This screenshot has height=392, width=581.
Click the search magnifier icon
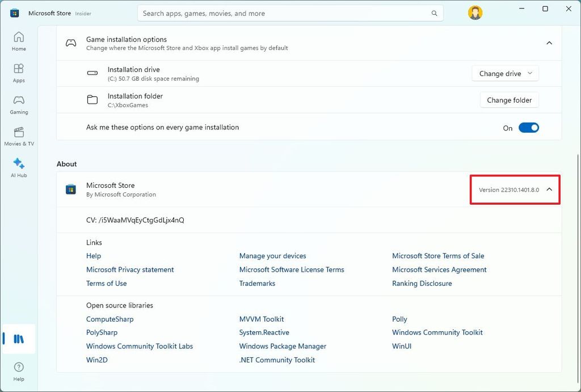pos(435,14)
